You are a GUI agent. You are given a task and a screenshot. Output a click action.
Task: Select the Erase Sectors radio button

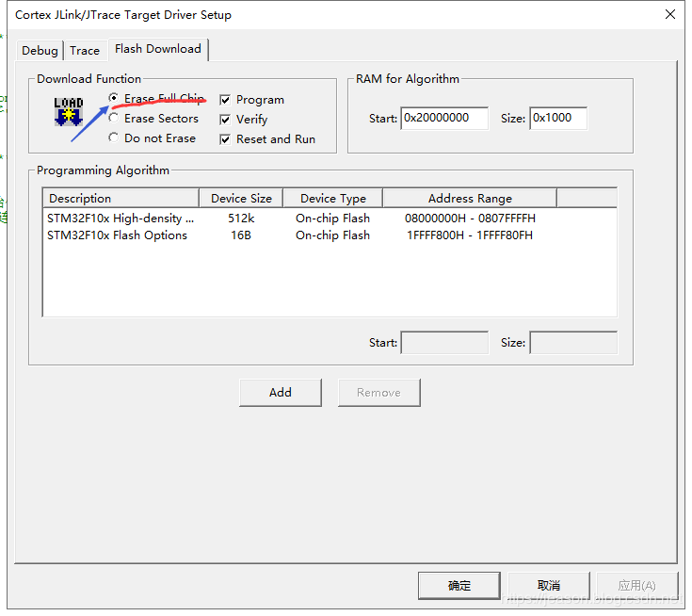click(113, 118)
